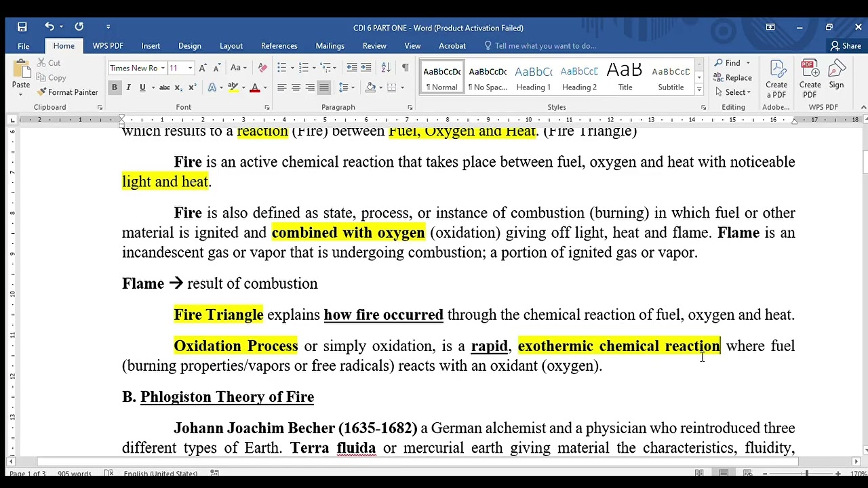Save the document with the floppy icon

22,27
